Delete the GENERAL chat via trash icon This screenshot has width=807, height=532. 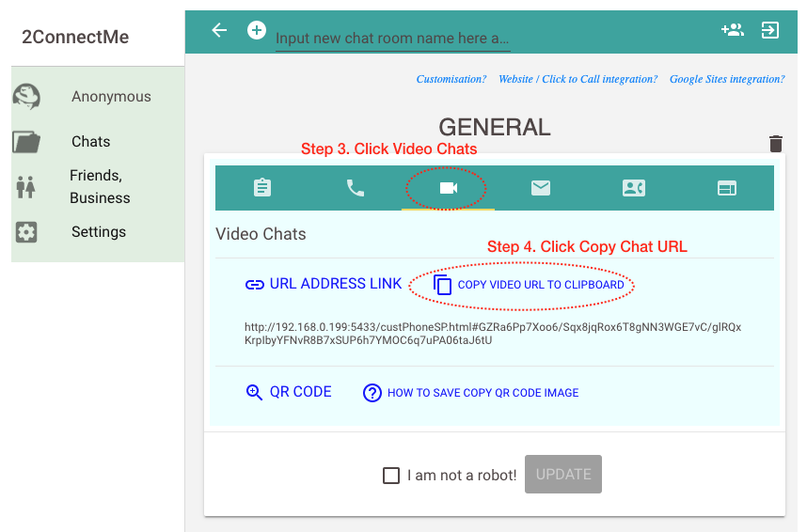pyautogui.click(x=776, y=144)
